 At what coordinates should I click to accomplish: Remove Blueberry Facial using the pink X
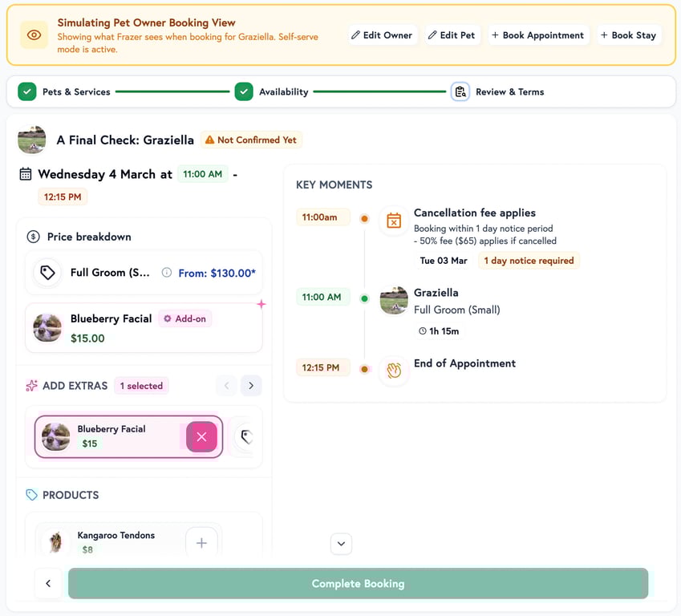pos(202,437)
